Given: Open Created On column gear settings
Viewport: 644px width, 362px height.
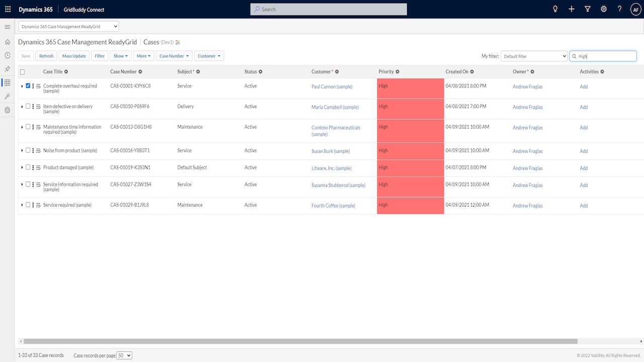Looking at the screenshot, I should pos(472,72).
